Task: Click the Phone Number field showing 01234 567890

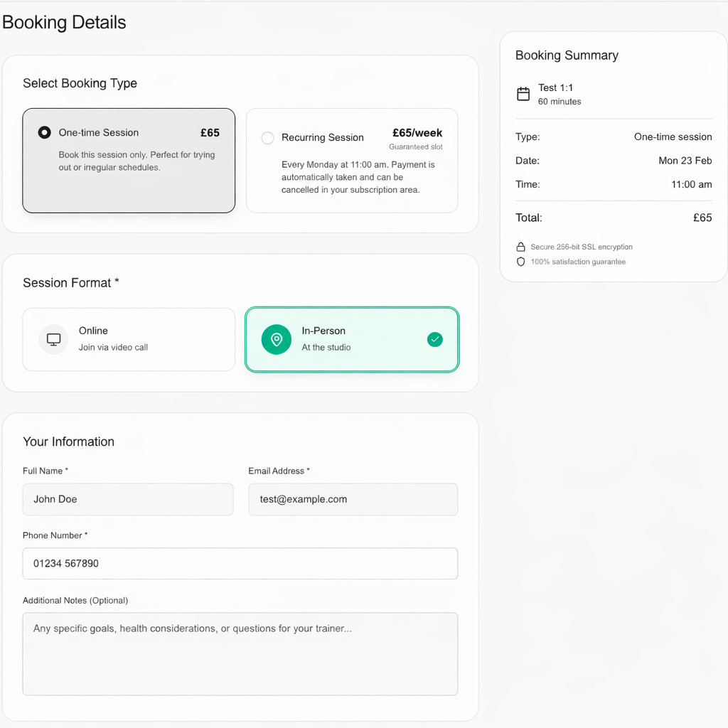Action: [x=240, y=563]
